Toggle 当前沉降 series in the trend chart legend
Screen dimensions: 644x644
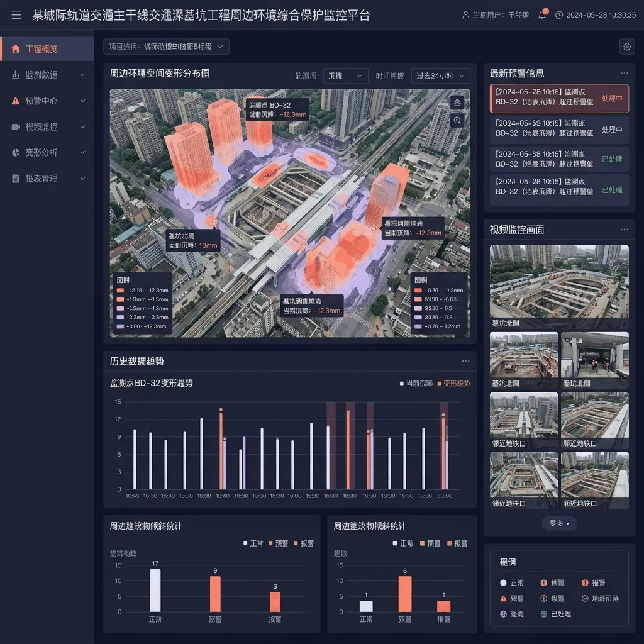416,383
